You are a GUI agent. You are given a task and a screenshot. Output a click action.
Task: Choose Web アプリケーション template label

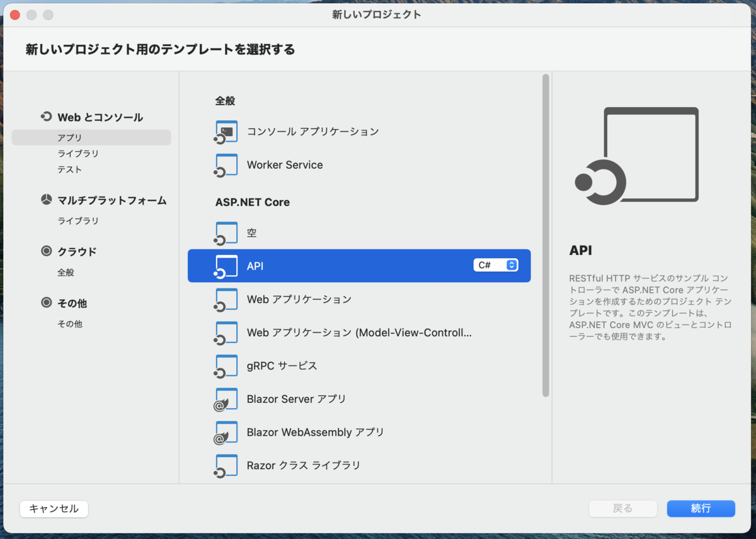tap(299, 299)
